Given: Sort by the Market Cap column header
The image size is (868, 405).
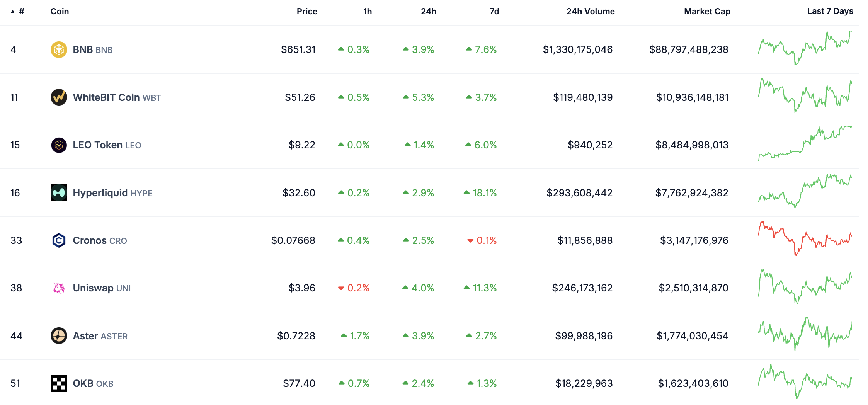Looking at the screenshot, I should point(707,11).
